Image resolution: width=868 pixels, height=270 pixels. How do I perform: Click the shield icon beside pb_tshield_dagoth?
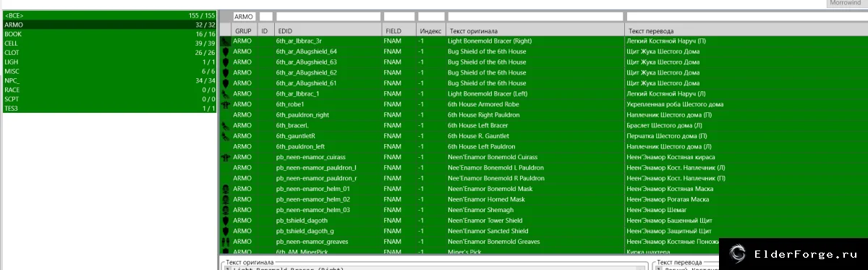click(226, 220)
